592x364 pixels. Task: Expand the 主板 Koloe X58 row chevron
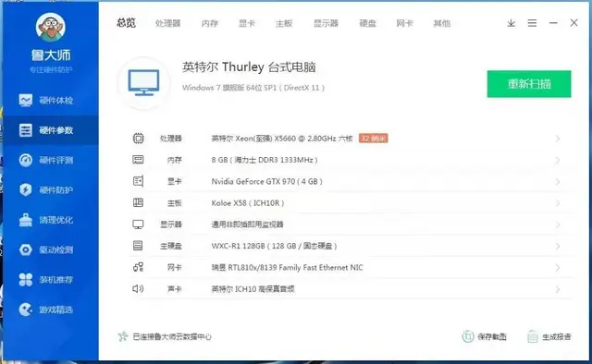pos(558,203)
